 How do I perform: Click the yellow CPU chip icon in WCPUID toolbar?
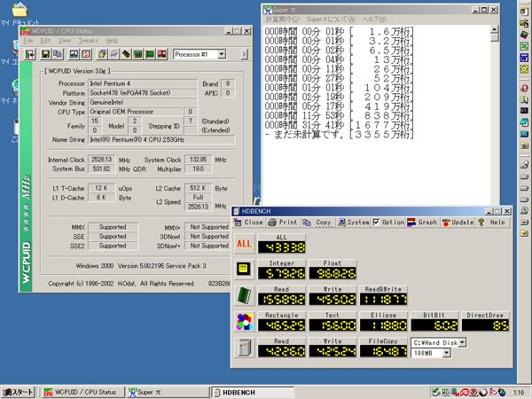coord(102,54)
